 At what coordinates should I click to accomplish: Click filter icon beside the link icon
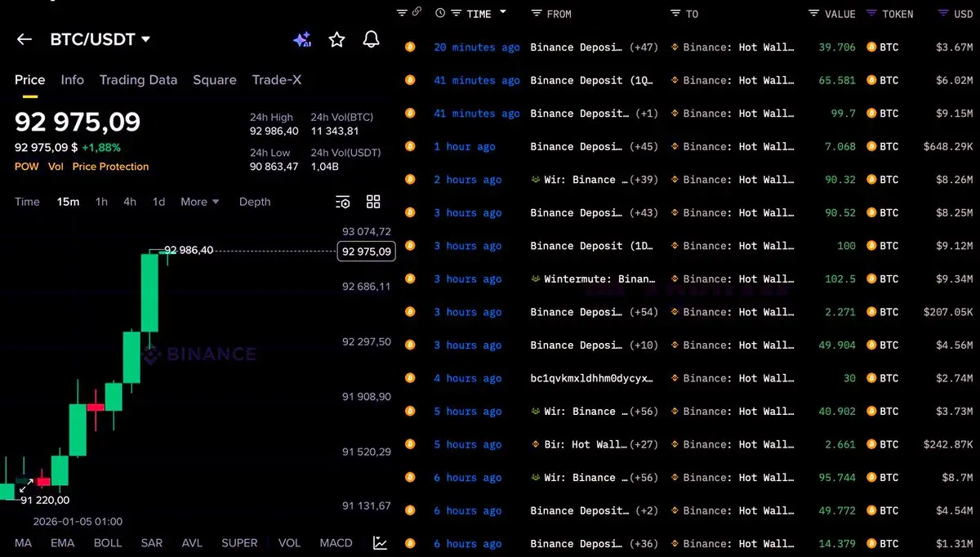pos(401,12)
